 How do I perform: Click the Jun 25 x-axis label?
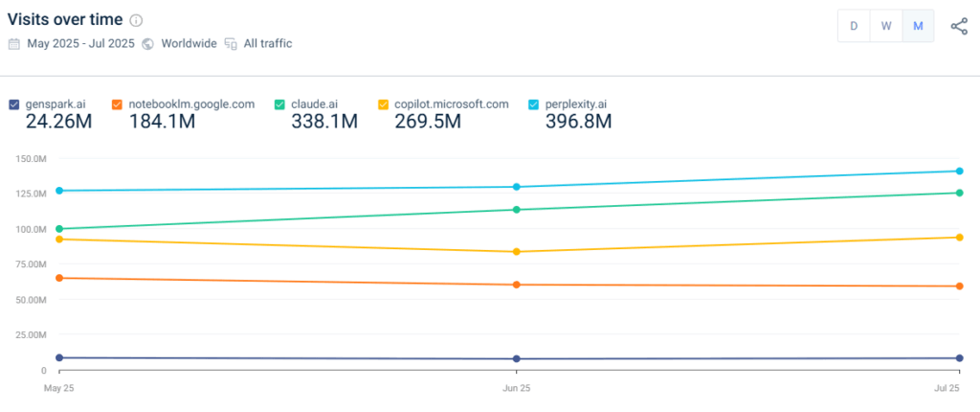point(516,388)
